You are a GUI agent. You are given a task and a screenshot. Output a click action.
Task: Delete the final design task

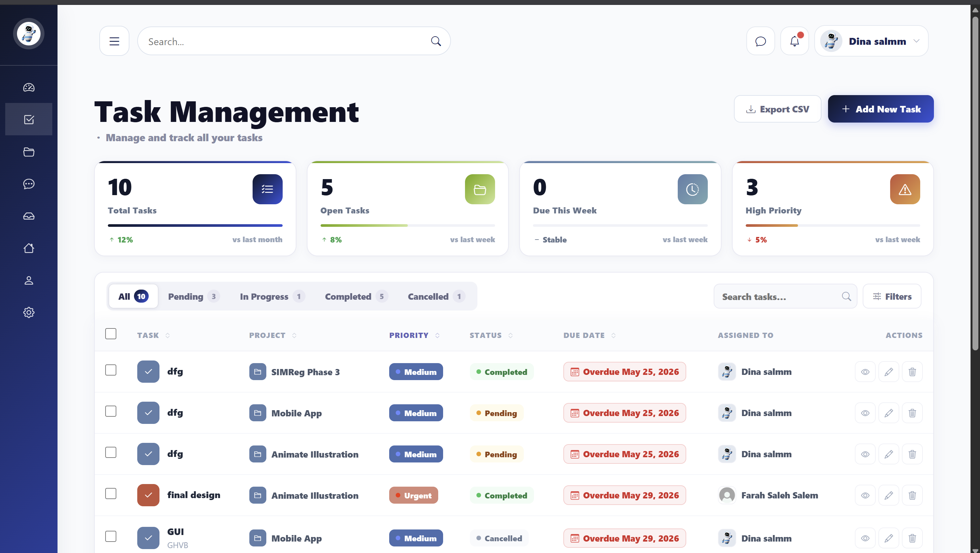click(912, 495)
